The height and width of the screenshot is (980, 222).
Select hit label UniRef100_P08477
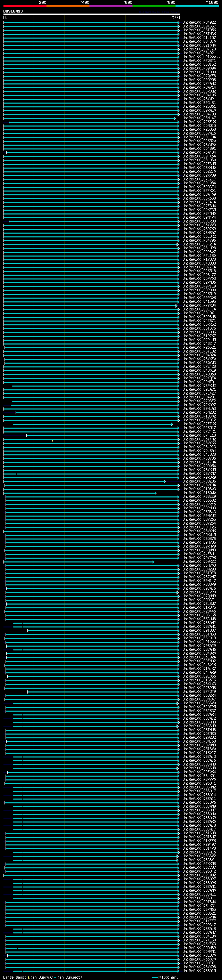point(199,275)
